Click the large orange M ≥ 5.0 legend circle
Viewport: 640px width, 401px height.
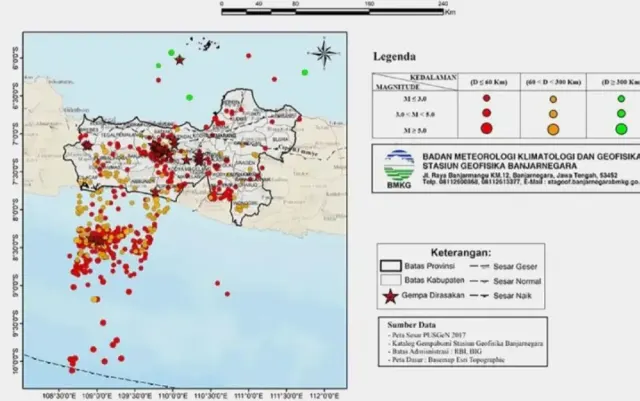[553, 129]
